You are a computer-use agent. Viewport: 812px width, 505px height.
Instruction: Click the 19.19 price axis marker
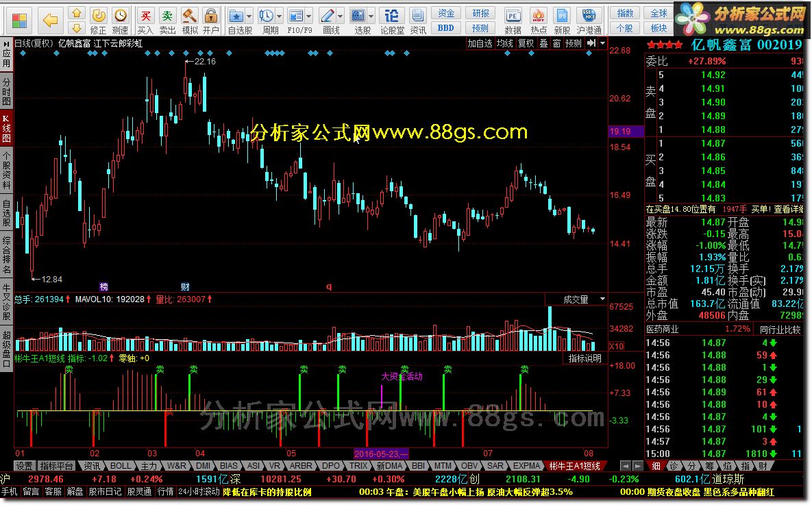pos(626,132)
